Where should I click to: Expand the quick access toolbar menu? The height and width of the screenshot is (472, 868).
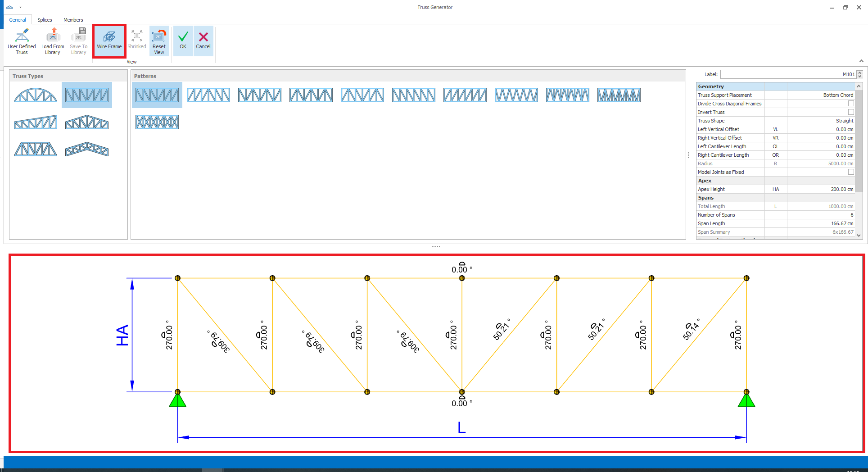pos(20,7)
